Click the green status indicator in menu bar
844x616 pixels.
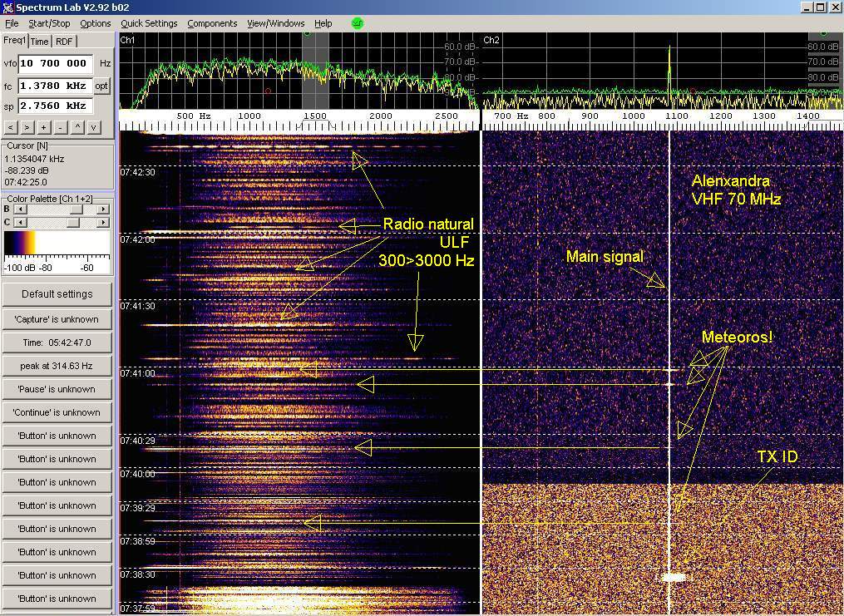point(358,23)
